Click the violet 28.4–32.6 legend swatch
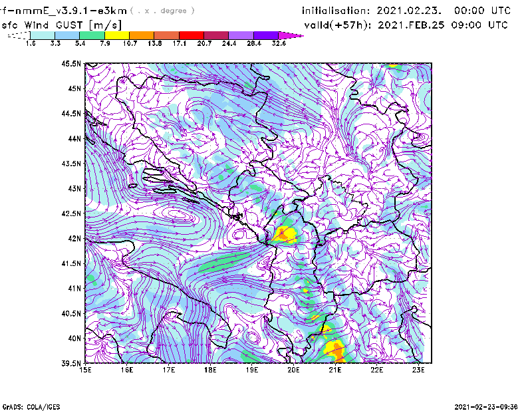The image size is (532, 411). click(x=266, y=35)
